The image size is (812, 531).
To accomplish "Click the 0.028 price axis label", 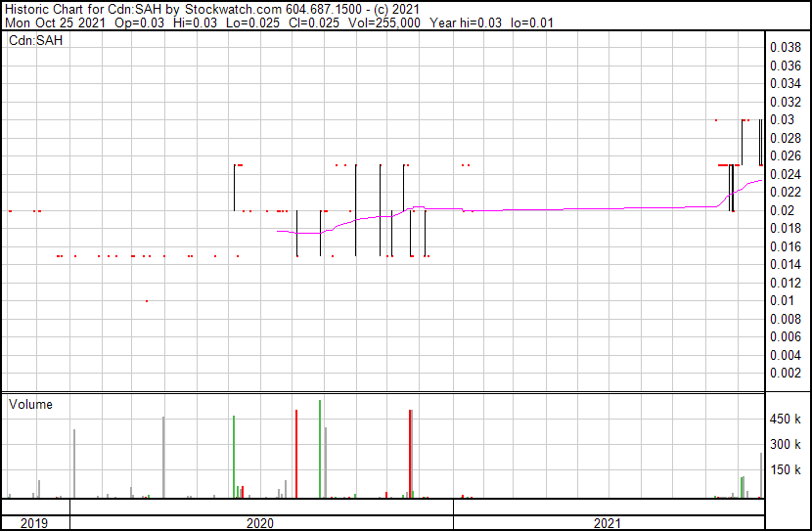I will click(785, 138).
